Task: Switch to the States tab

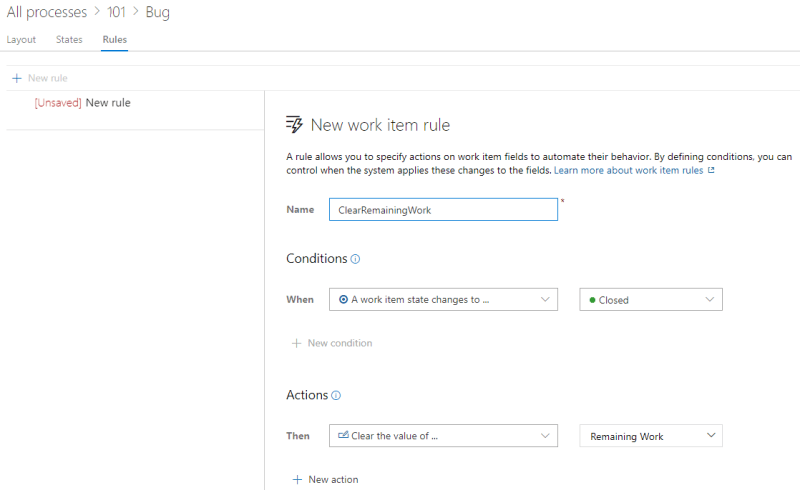Action: 69,40
